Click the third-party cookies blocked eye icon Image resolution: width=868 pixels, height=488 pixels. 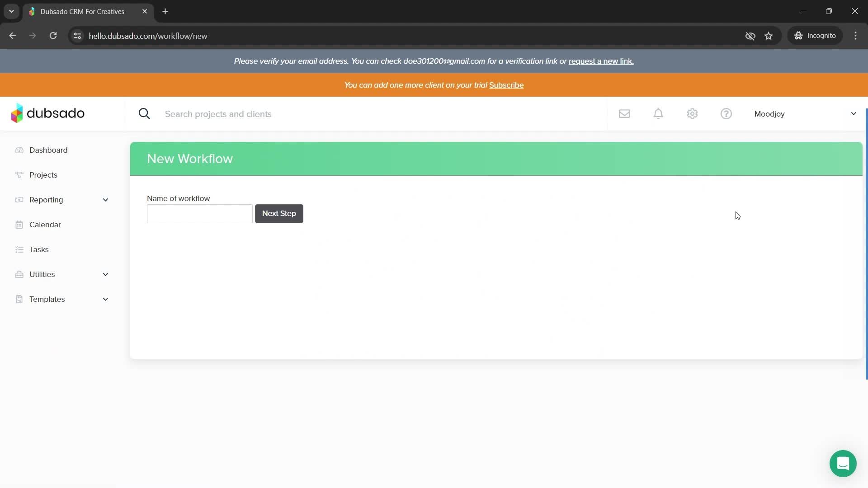click(750, 36)
